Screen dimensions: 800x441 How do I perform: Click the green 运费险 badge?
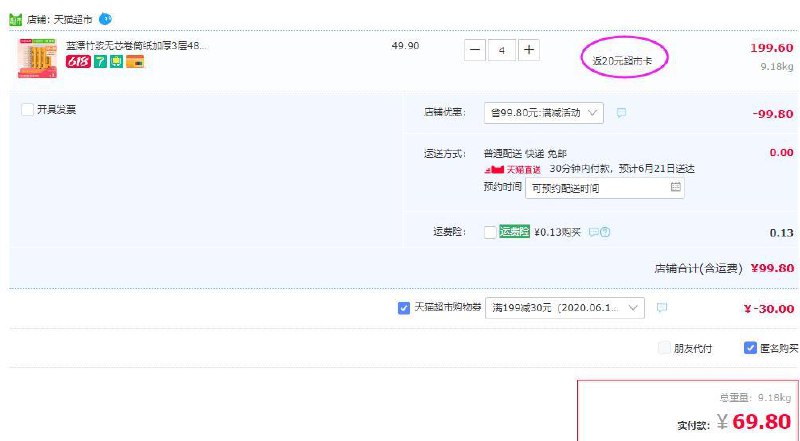pyautogui.click(x=514, y=232)
